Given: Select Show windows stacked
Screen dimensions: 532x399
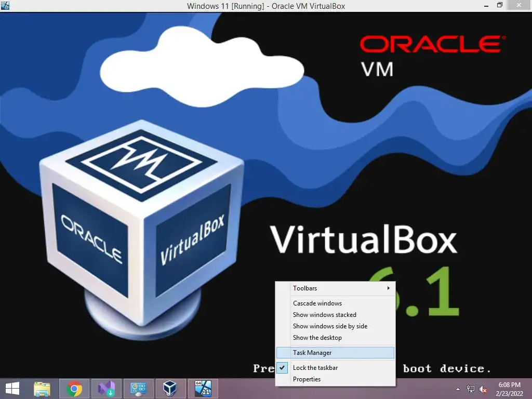Looking at the screenshot, I should (x=335, y=315).
